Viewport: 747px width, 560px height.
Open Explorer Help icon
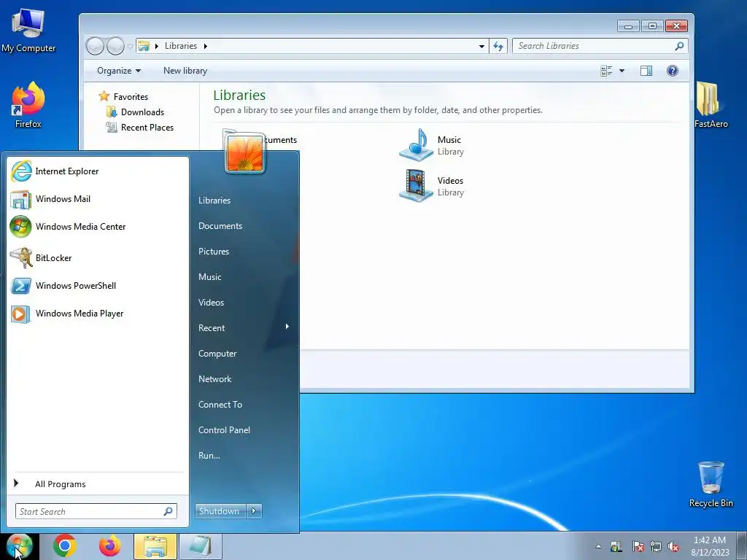pyautogui.click(x=672, y=71)
